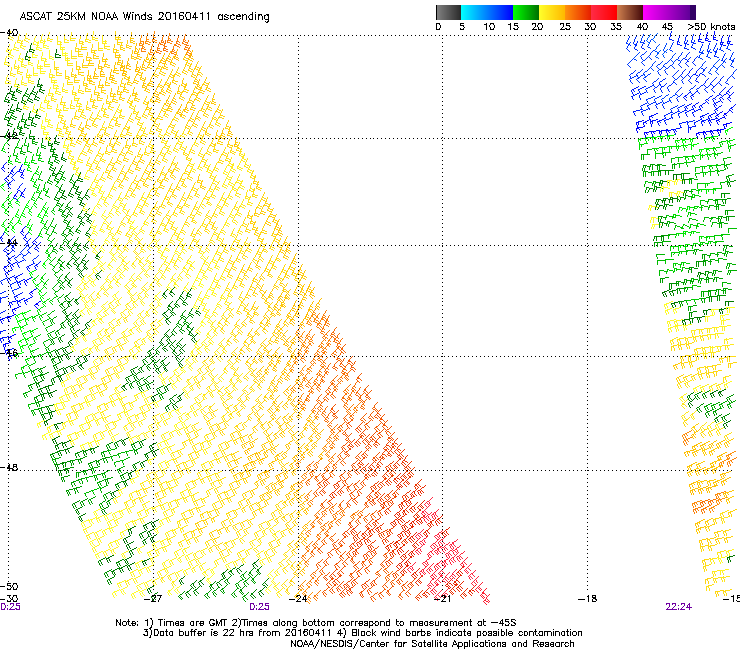Image resolution: width=740 pixels, height=650 pixels.
Task: Select the yellow 20–25 knot legend segment
Action: (x=552, y=12)
